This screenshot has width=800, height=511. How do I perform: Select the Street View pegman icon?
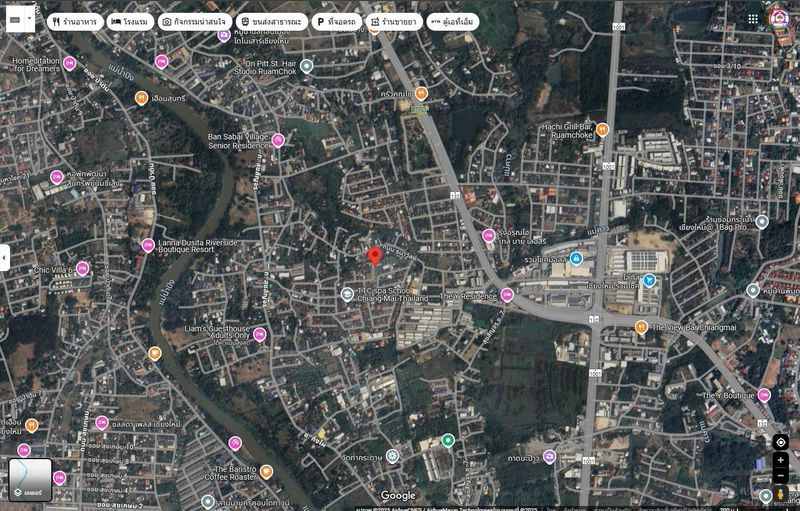point(780,494)
